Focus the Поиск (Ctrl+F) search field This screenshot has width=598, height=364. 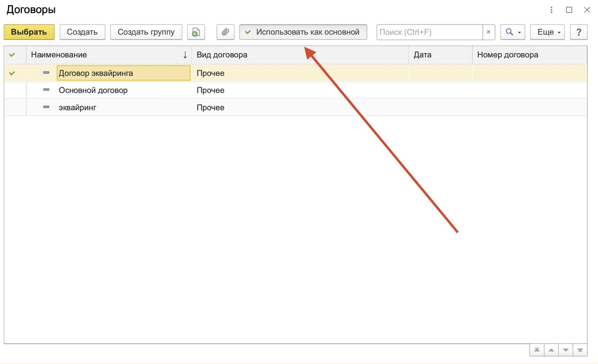429,32
